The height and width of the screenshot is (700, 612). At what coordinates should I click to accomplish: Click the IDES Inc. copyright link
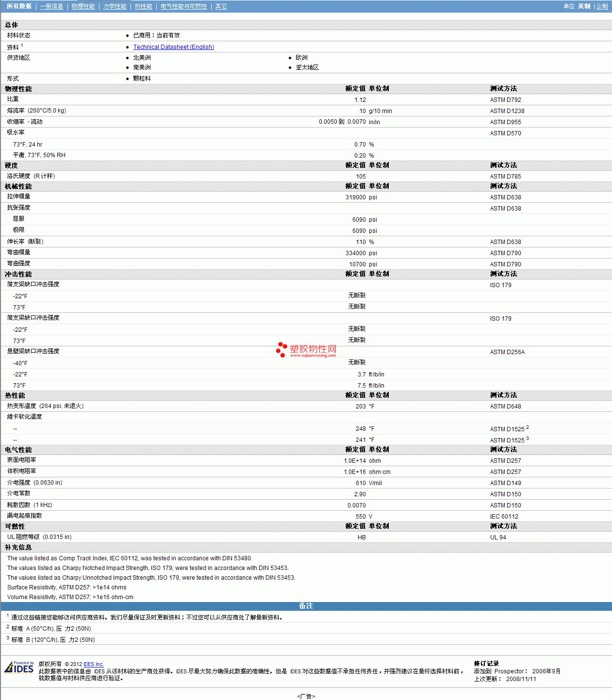(x=93, y=664)
